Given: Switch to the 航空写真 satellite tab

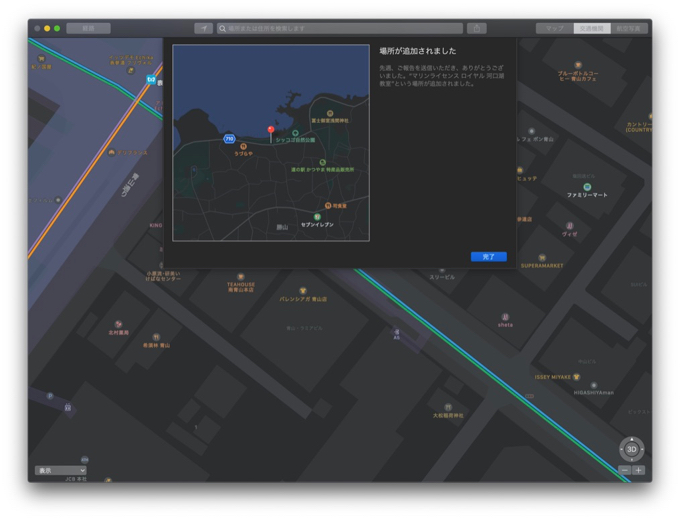Looking at the screenshot, I should (x=630, y=28).
